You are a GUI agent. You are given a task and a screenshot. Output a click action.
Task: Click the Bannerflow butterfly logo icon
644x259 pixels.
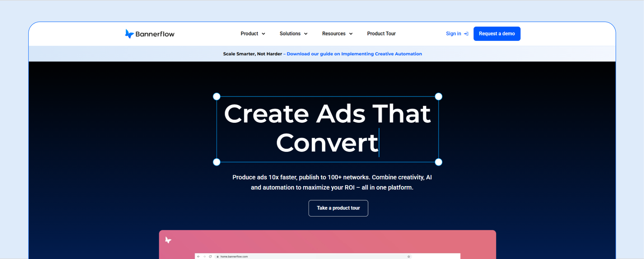(x=129, y=34)
